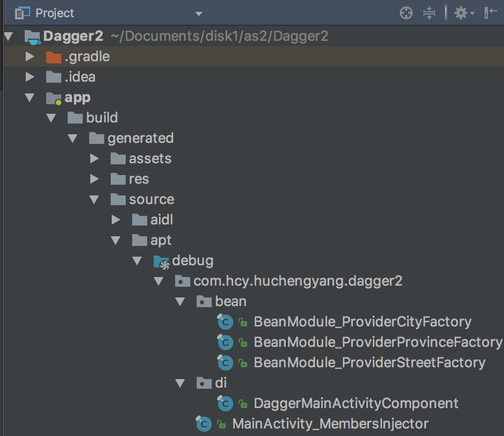Hide the Project tool window with the hide-panel icon

click(491, 13)
